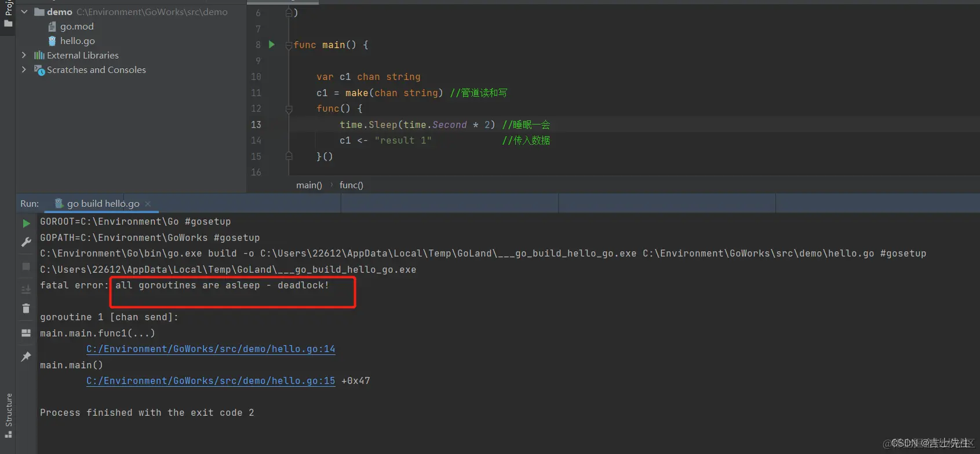
Task: Click the green run gutter icon beside func main
Action: click(271, 45)
